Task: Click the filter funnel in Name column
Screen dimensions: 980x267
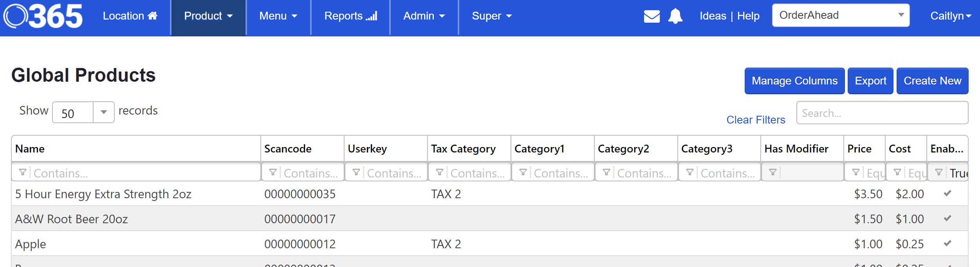Action: tap(23, 172)
